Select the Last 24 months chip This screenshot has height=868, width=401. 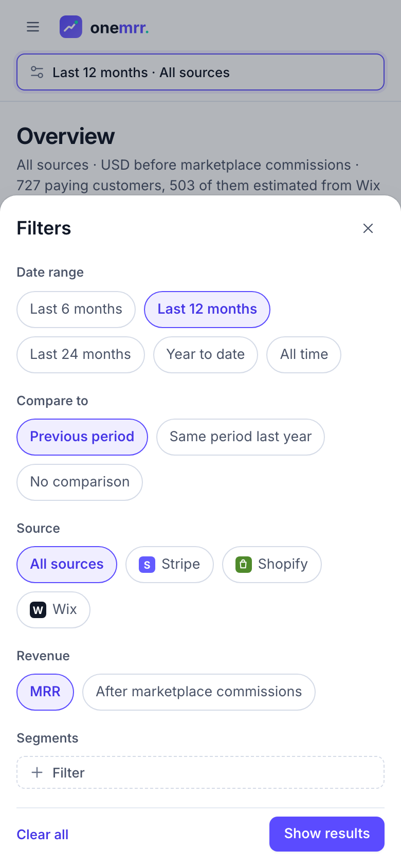81,355
